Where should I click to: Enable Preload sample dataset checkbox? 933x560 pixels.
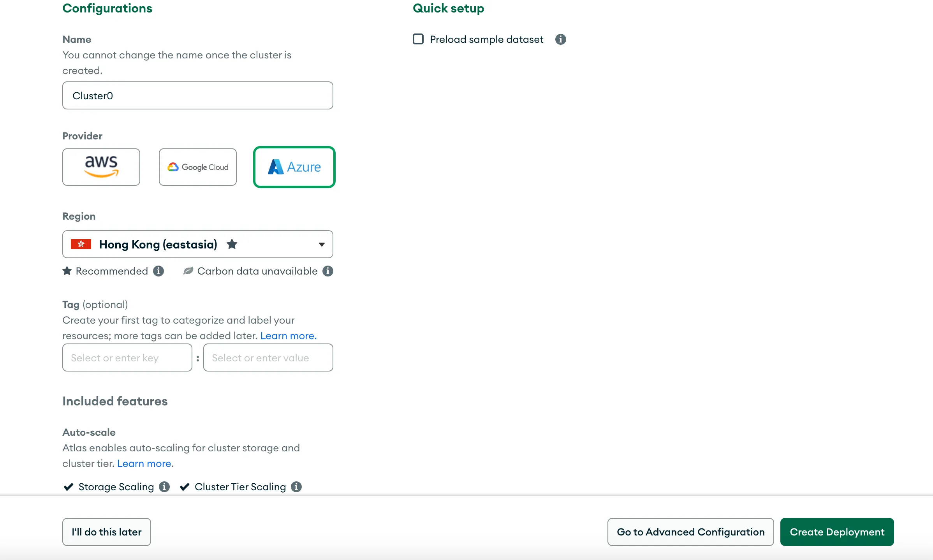[418, 39]
